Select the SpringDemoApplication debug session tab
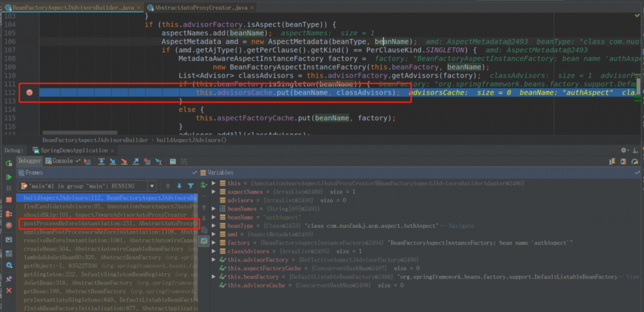644x312 pixels. point(74,151)
